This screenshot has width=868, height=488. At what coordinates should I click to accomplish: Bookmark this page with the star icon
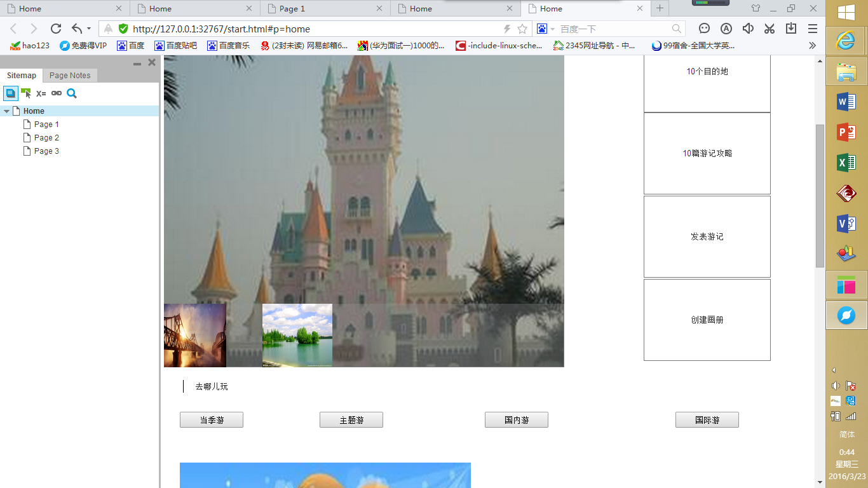pos(522,29)
